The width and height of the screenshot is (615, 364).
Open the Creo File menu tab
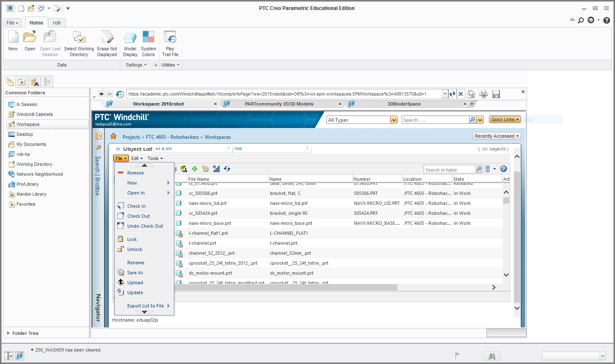(x=12, y=23)
